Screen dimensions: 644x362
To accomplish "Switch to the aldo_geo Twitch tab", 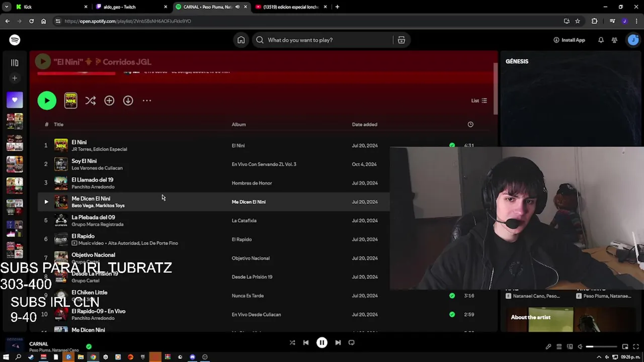I will [131, 7].
